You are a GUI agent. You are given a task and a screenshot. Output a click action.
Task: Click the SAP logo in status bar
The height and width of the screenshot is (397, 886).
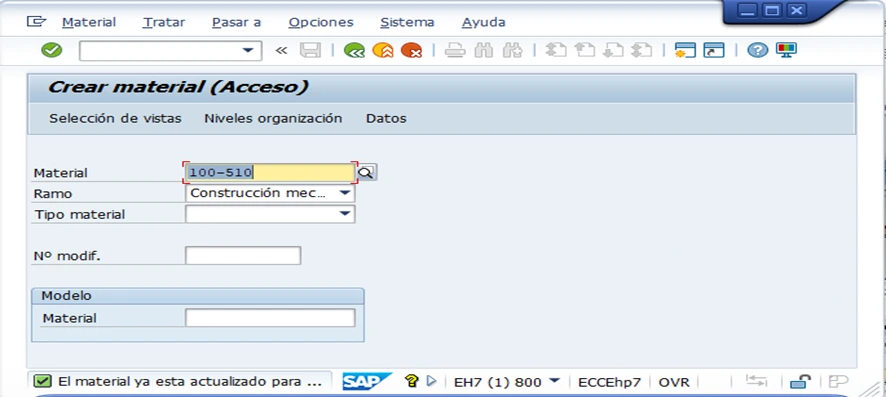tap(367, 382)
